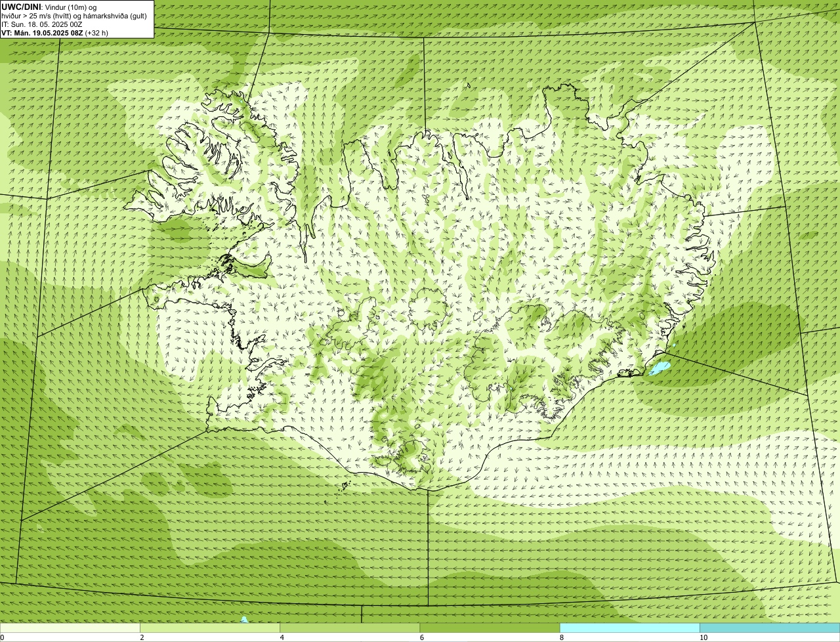Click the "6" label under the color scale
The image size is (840, 642).
(422, 637)
